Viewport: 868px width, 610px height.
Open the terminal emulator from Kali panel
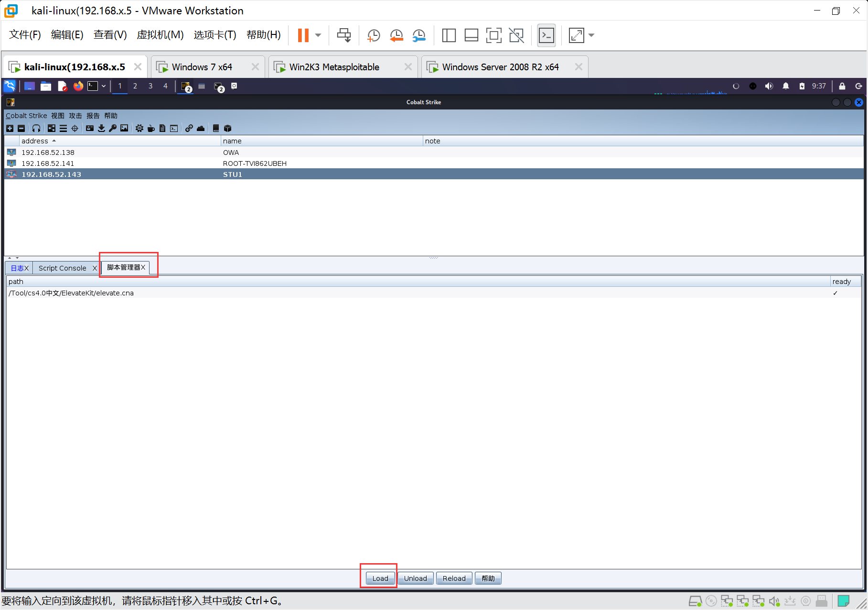pos(93,86)
